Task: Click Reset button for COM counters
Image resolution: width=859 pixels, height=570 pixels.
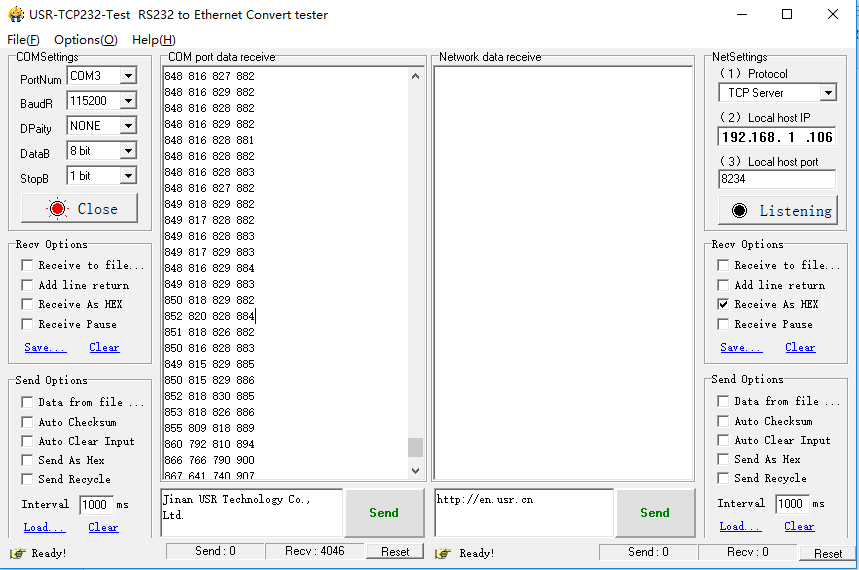Action: [395, 552]
